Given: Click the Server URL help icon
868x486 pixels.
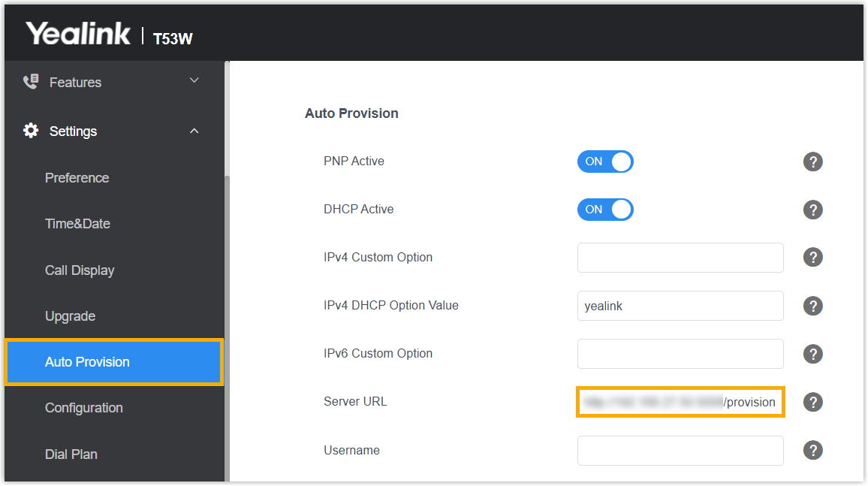Looking at the screenshot, I should (812, 402).
